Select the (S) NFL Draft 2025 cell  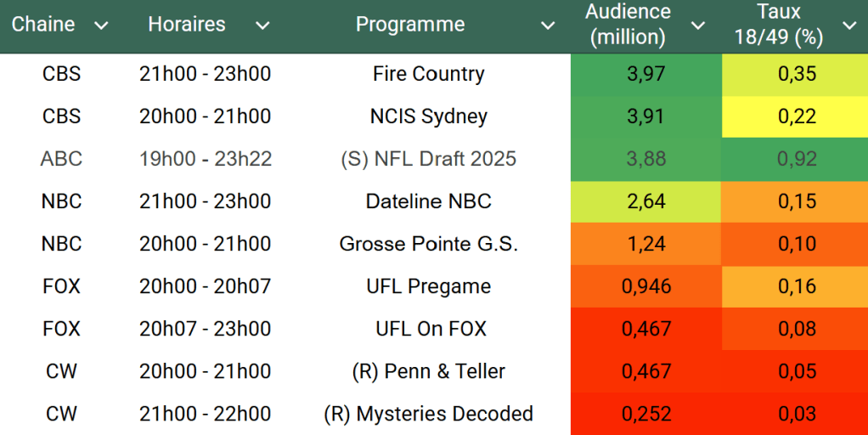click(428, 159)
